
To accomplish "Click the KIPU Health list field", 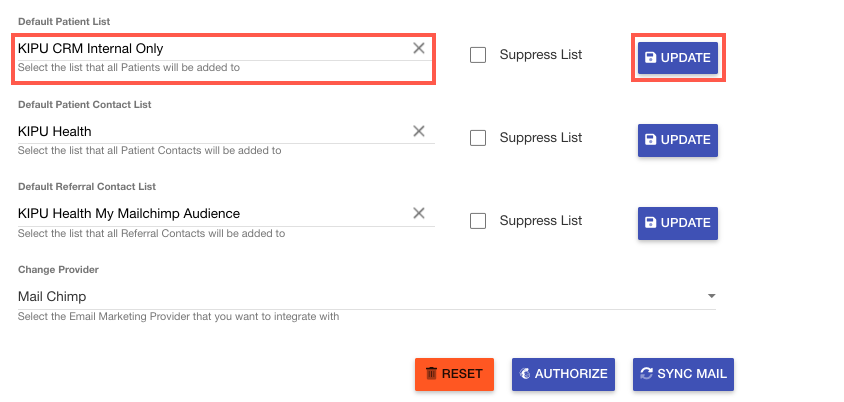I will 210,131.
